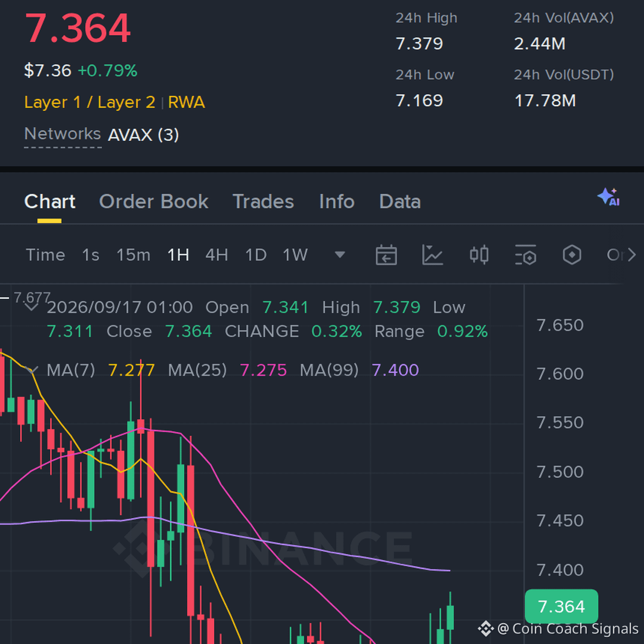Image resolution: width=644 pixels, height=644 pixels.
Task: Switch to the Trades tab
Action: [263, 202]
